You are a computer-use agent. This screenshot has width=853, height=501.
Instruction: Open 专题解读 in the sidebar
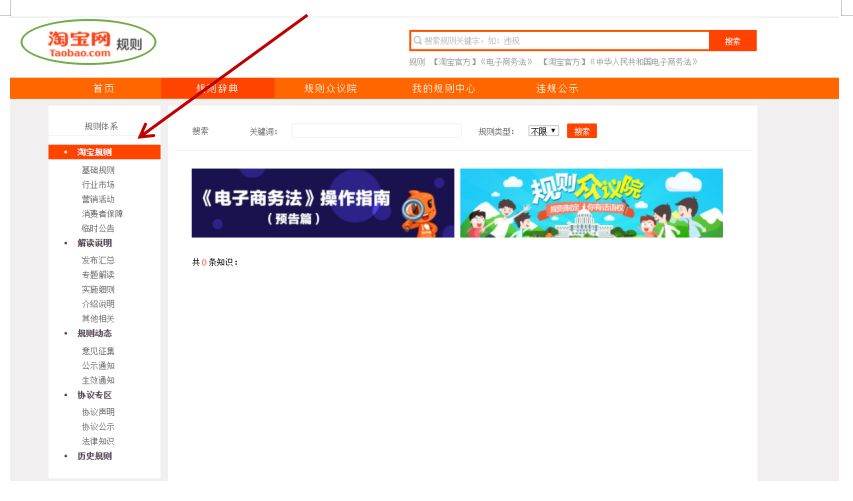pos(98,275)
